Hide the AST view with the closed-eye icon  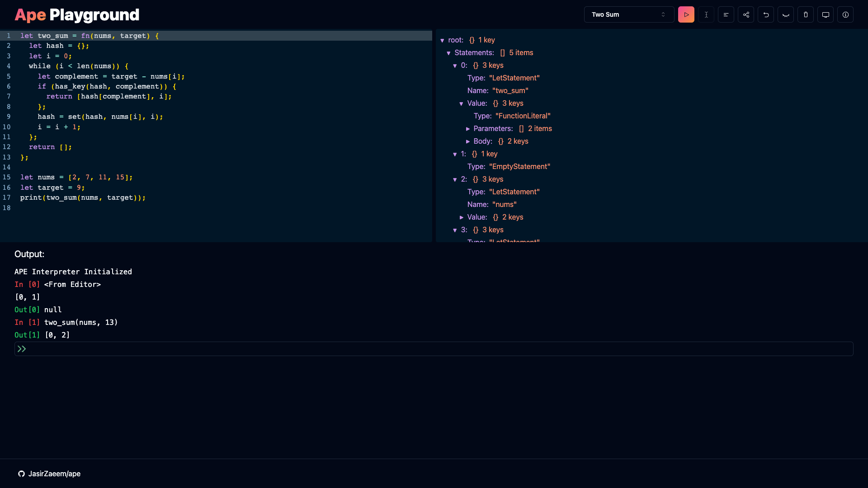[x=786, y=14]
